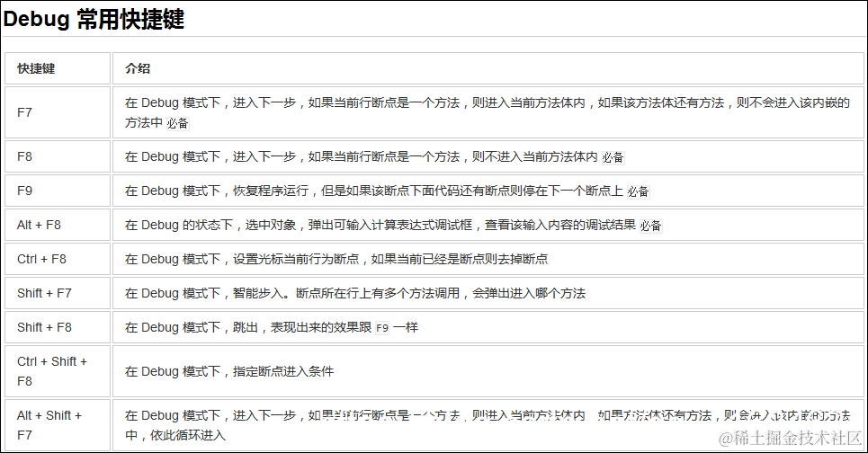
Task: Click description '指定断点进入条件'
Action: coord(282,371)
